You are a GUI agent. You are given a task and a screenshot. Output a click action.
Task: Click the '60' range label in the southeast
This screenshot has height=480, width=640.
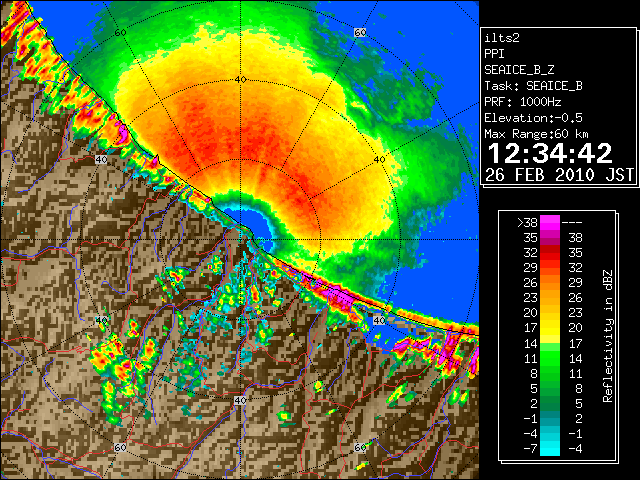pos(360,447)
